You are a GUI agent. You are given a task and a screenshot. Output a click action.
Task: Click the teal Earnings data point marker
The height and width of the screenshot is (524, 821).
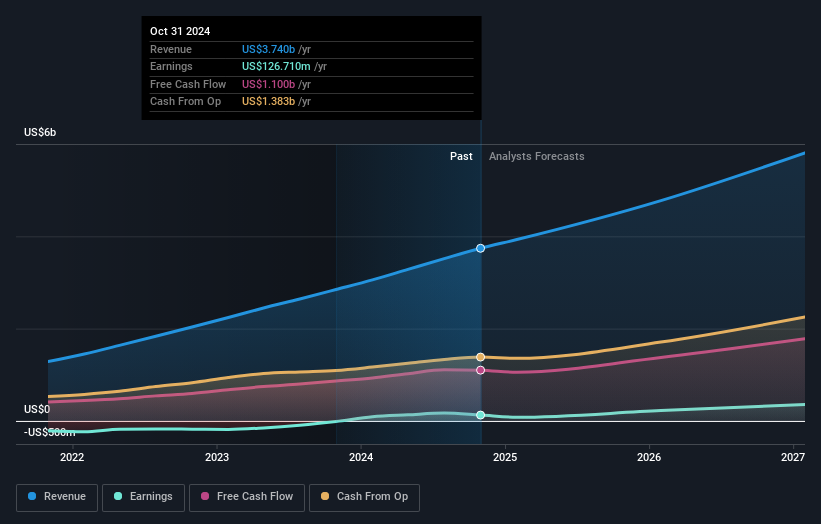(480, 415)
